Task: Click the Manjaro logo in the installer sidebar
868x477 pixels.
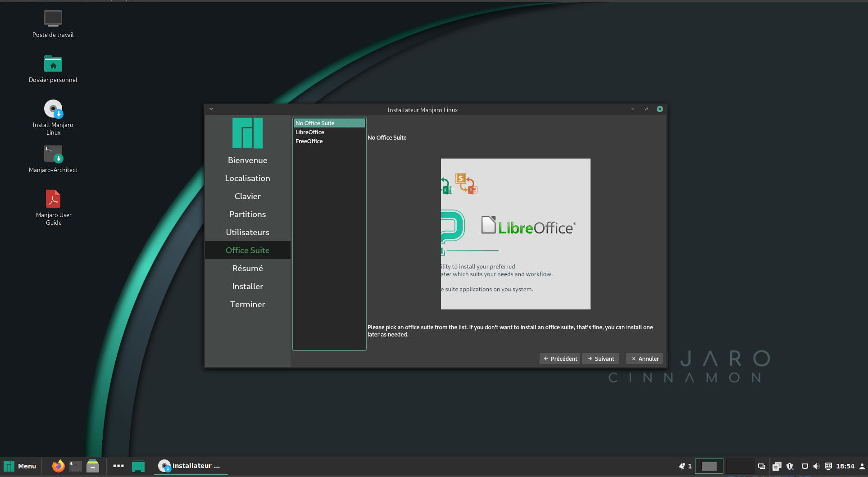Action: point(248,133)
